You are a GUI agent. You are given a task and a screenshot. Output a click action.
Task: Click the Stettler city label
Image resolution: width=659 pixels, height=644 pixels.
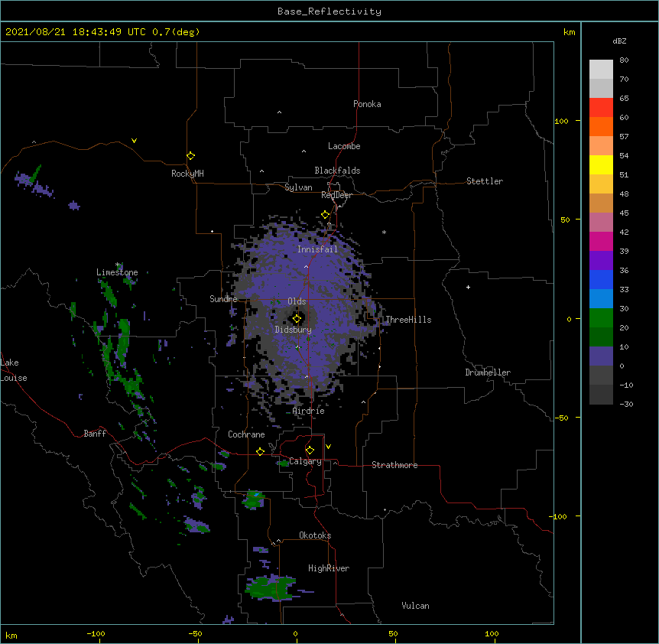tap(485, 181)
